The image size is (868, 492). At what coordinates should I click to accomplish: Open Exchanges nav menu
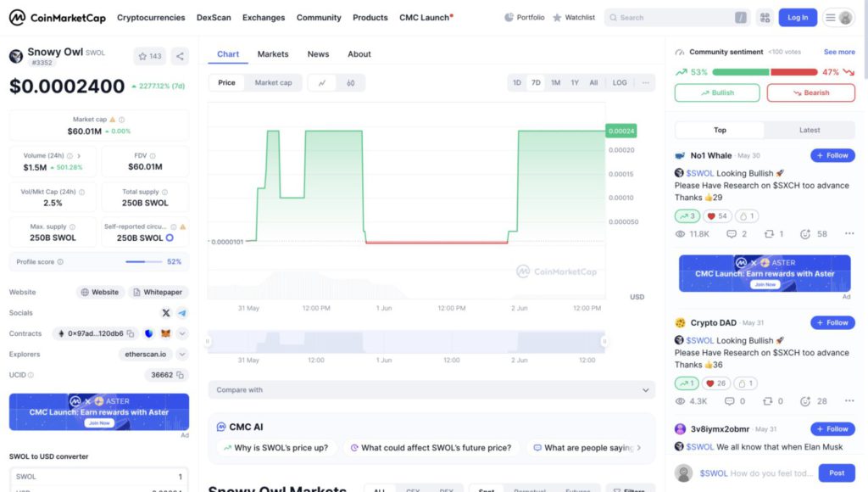[264, 18]
